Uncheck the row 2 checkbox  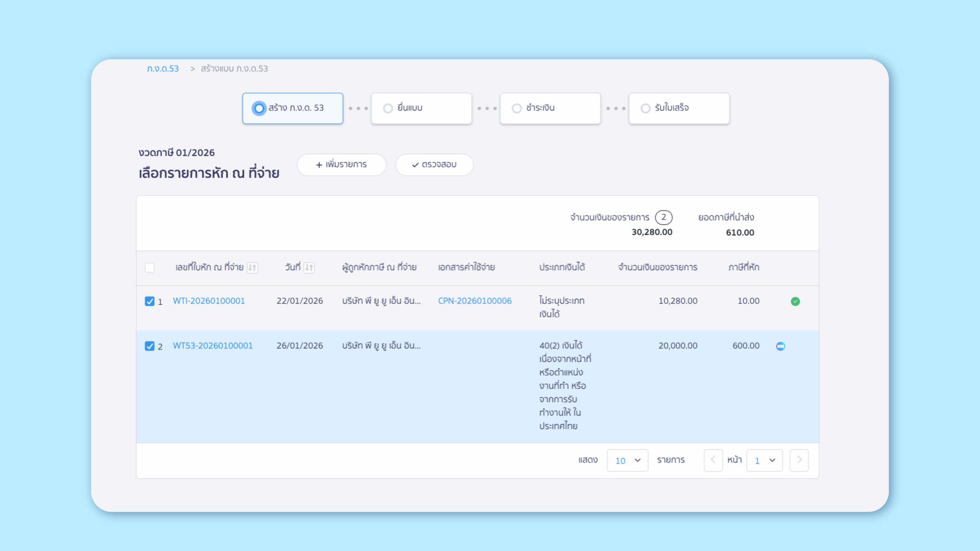[150, 346]
